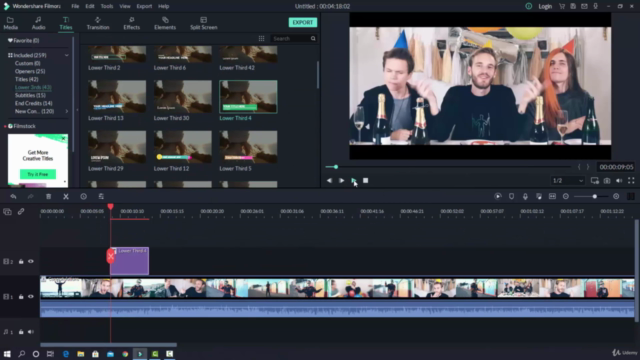Click Try it Free button
640x360 pixels.
pyautogui.click(x=38, y=174)
